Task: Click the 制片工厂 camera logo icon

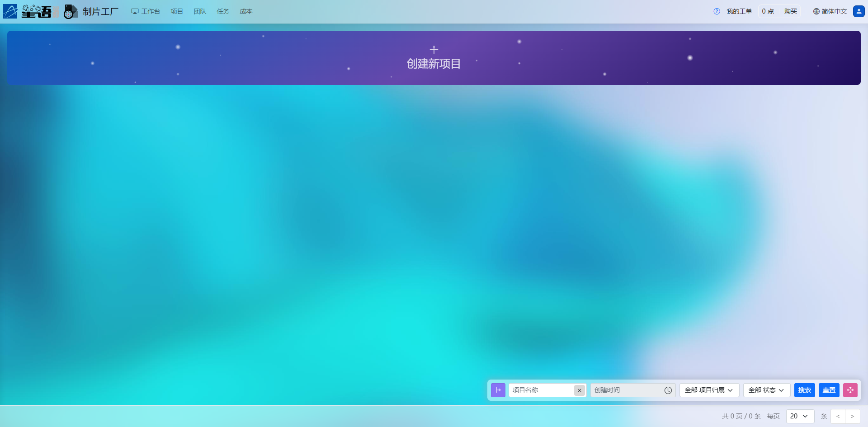Action: (x=71, y=11)
